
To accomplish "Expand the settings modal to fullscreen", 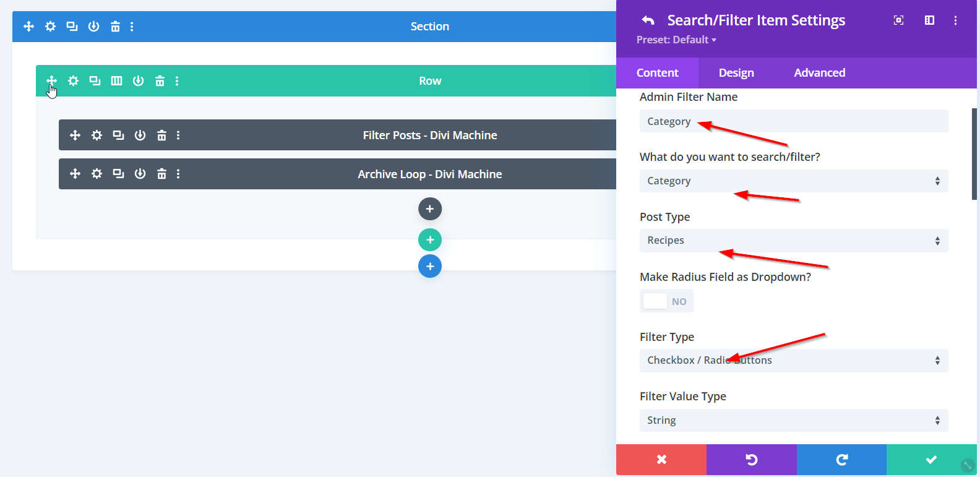I will (898, 20).
